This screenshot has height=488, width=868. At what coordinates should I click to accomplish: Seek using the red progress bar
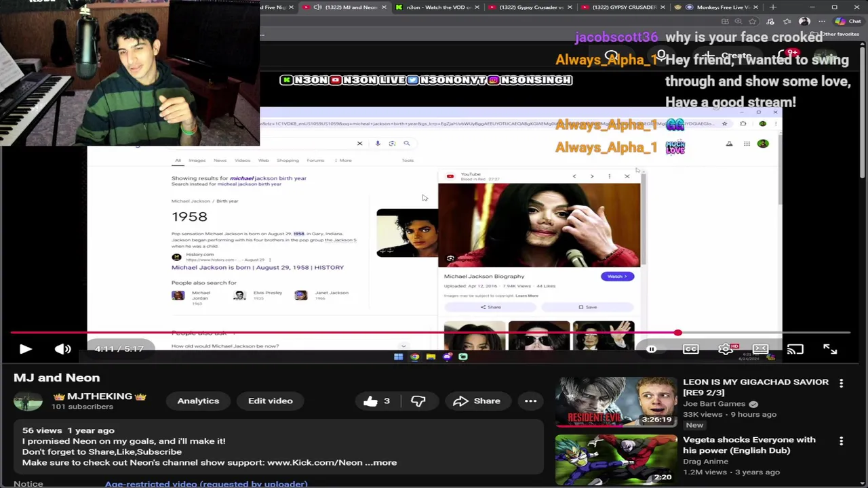[x=430, y=333]
